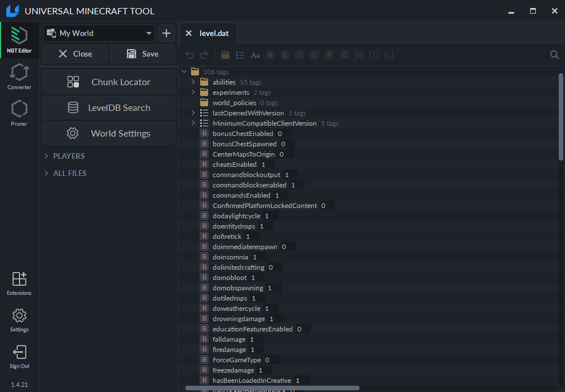This screenshot has width=565, height=392.
Task: Add a long tag (L icon)
Action: [314, 55]
